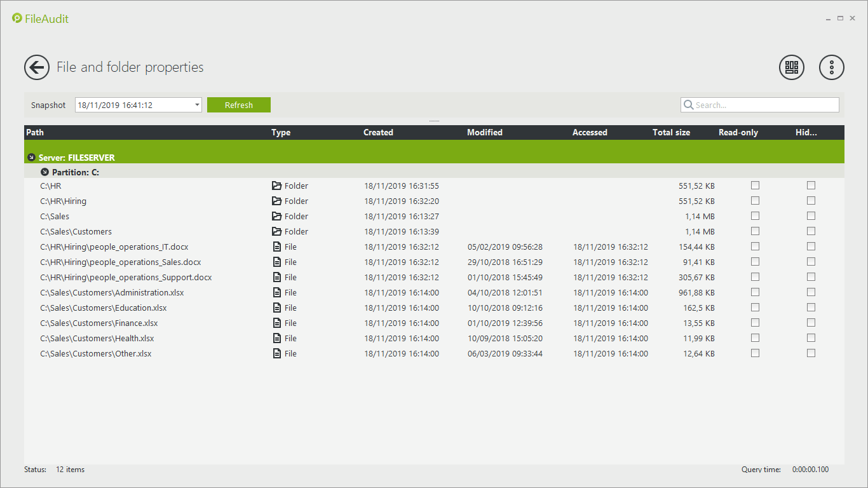Toggle Read-only checkbox for Finance.xlsx

755,323
